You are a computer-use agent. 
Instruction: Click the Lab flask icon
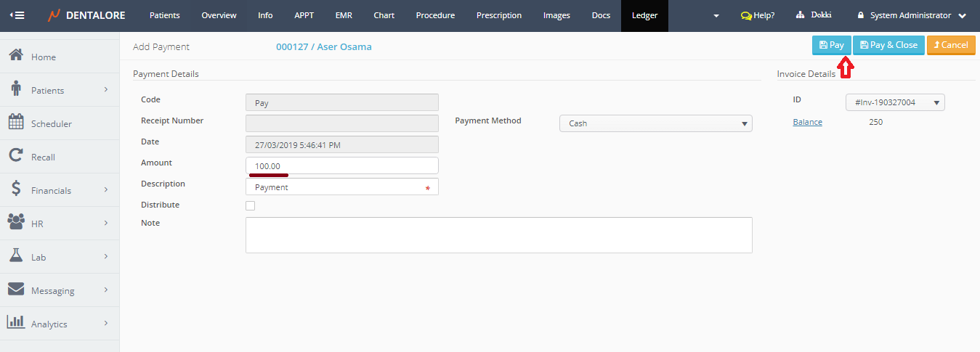[16, 256]
